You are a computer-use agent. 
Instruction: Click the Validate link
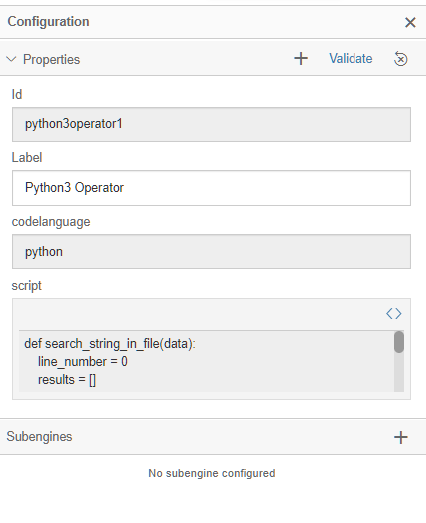coord(351,59)
